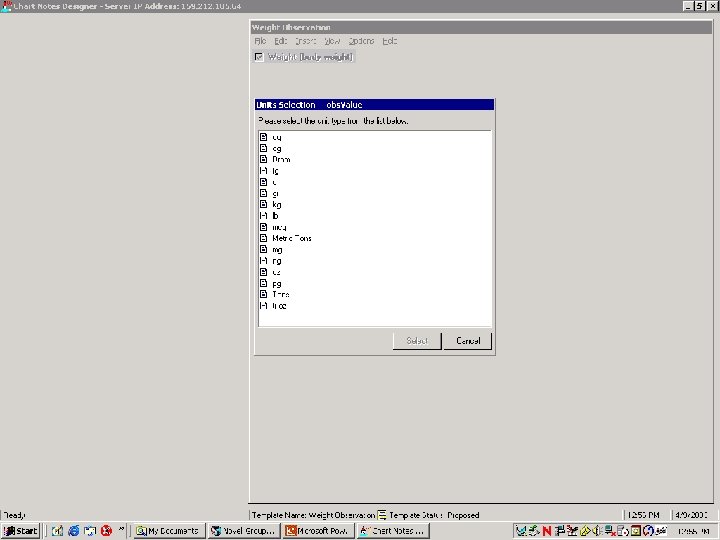This screenshot has width=720, height=540.
Task: Switch to My Documents taskbar button
Action: (x=169, y=531)
